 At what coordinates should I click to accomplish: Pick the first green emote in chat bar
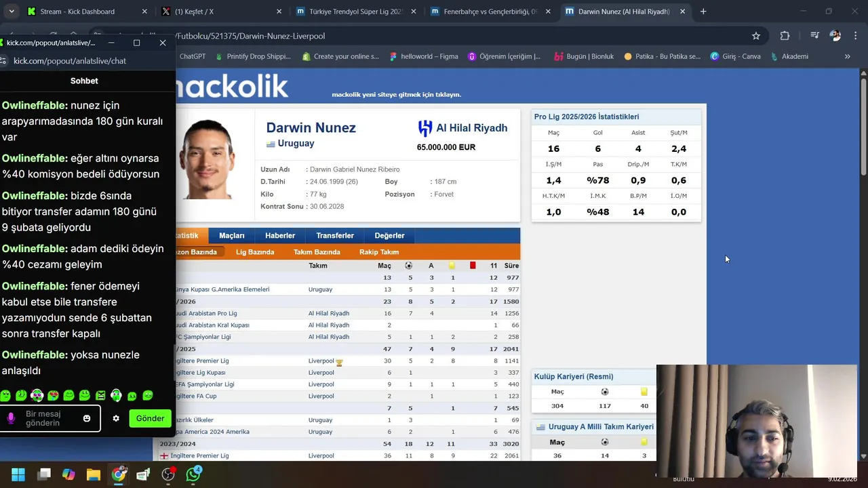click(x=5, y=395)
